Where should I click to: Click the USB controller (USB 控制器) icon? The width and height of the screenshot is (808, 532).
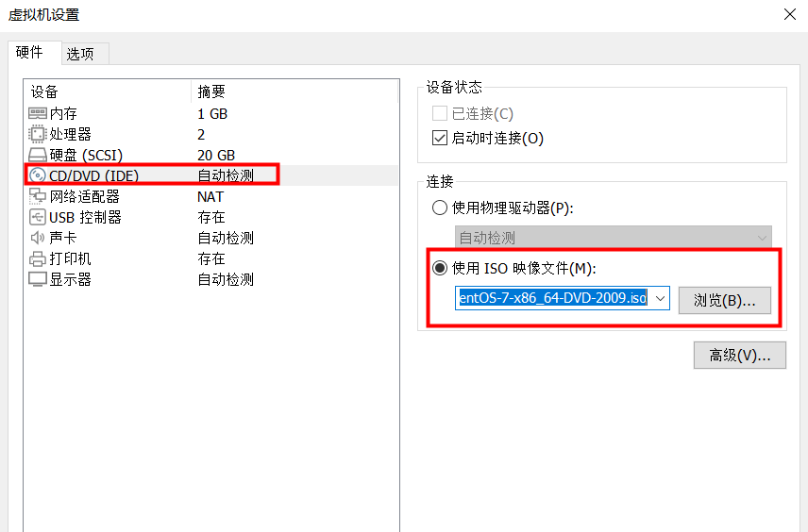(x=38, y=218)
